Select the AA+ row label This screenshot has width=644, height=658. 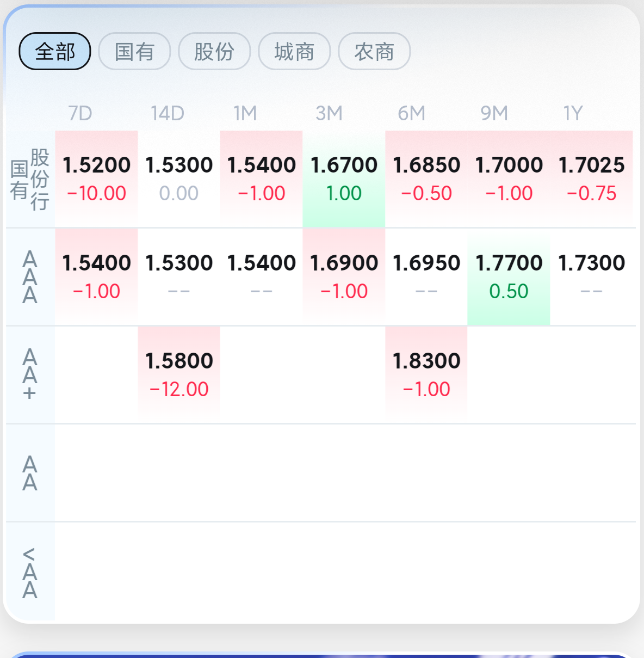30,375
